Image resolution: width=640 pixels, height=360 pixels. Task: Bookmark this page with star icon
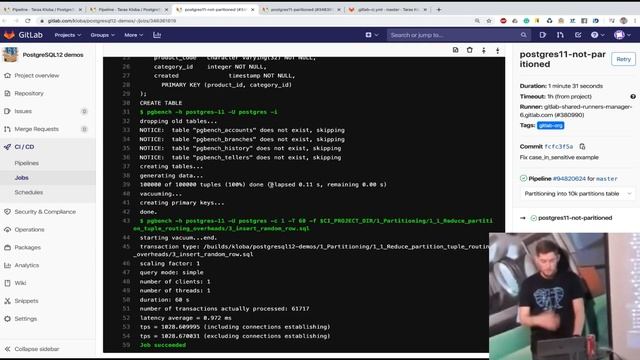pyautogui.click(x=489, y=21)
